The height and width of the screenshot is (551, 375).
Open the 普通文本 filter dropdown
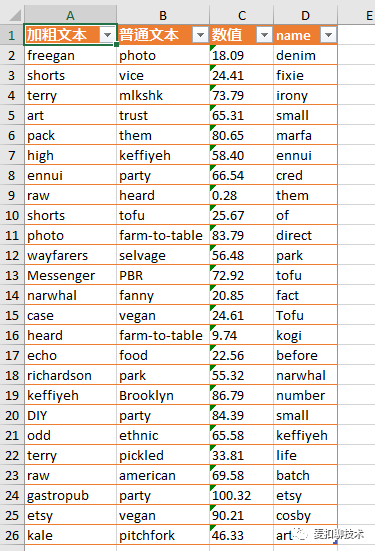tap(200, 35)
